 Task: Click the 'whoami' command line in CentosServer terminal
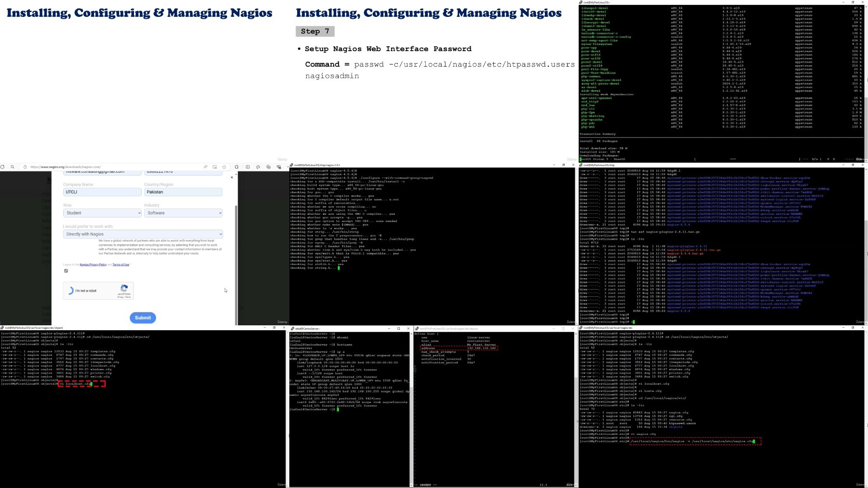click(x=319, y=337)
